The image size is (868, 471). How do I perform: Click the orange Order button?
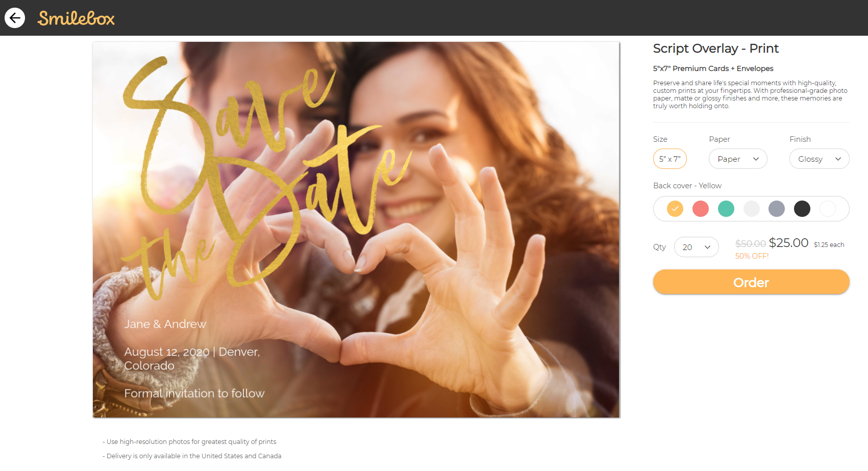tap(751, 282)
